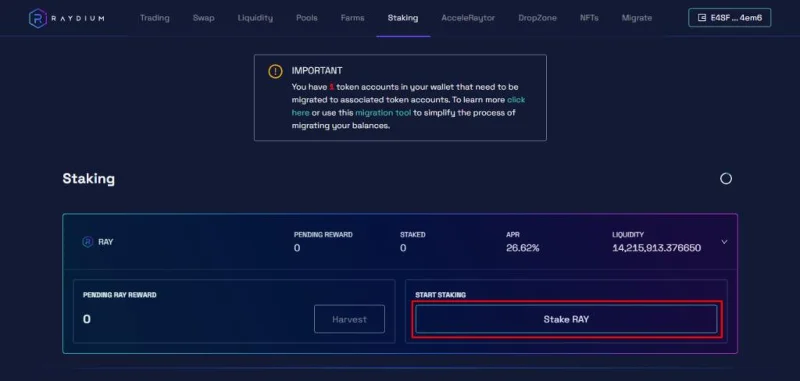Click the Raydium logo

(66, 18)
